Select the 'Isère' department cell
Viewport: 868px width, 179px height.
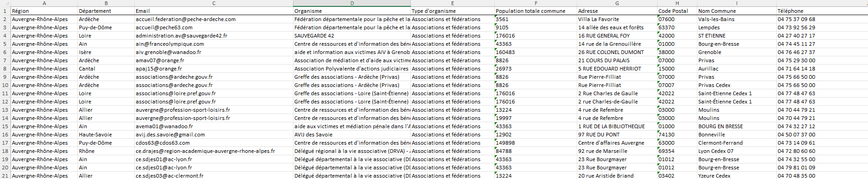pos(106,52)
